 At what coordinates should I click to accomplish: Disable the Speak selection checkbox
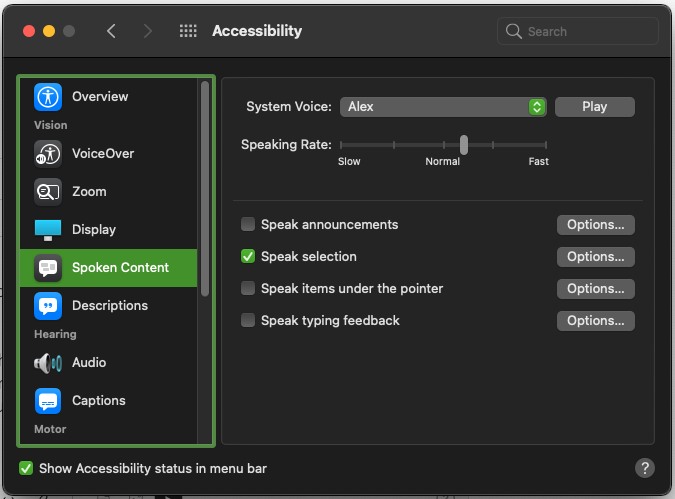(248, 257)
